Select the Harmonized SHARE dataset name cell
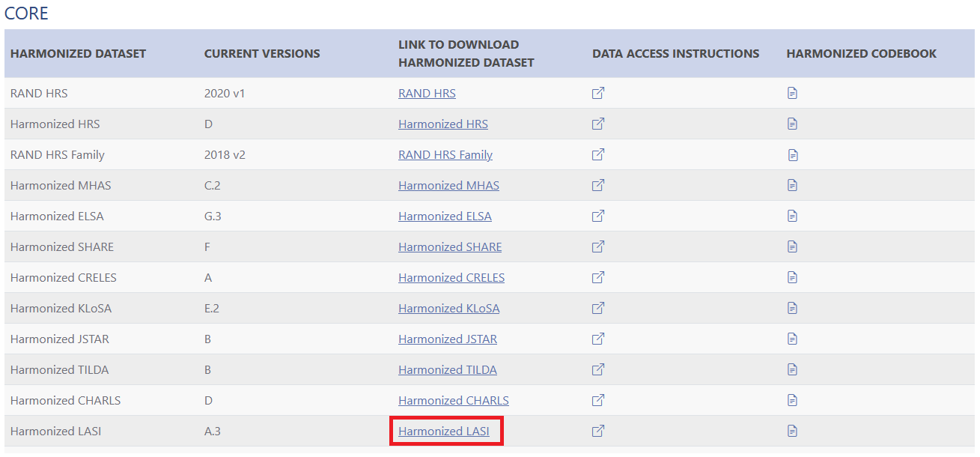 coord(62,247)
